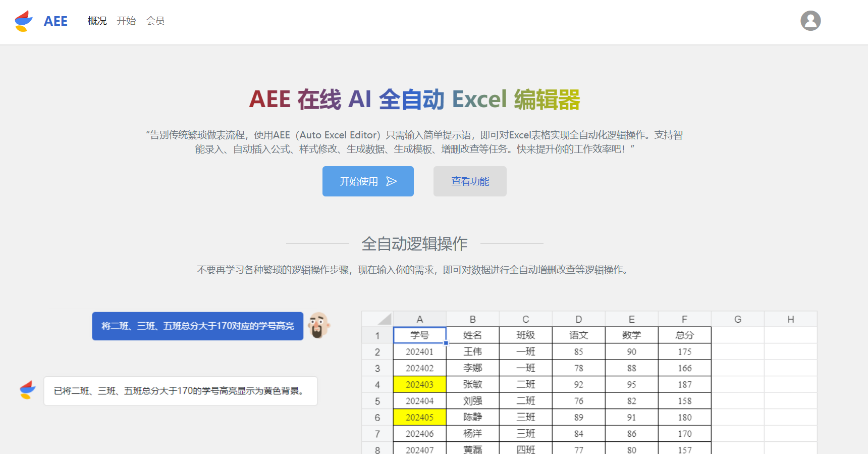Select yellow highlighted cell 202403

click(419, 384)
